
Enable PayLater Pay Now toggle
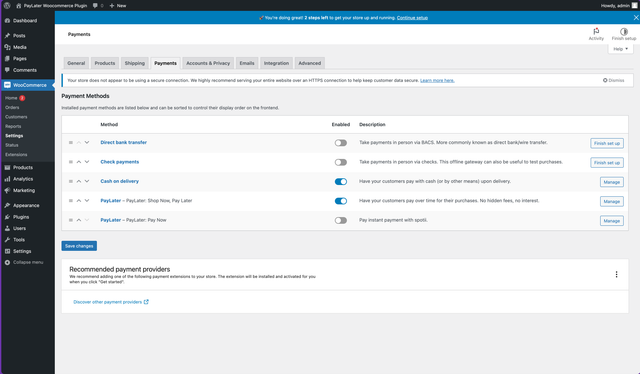coord(340,220)
